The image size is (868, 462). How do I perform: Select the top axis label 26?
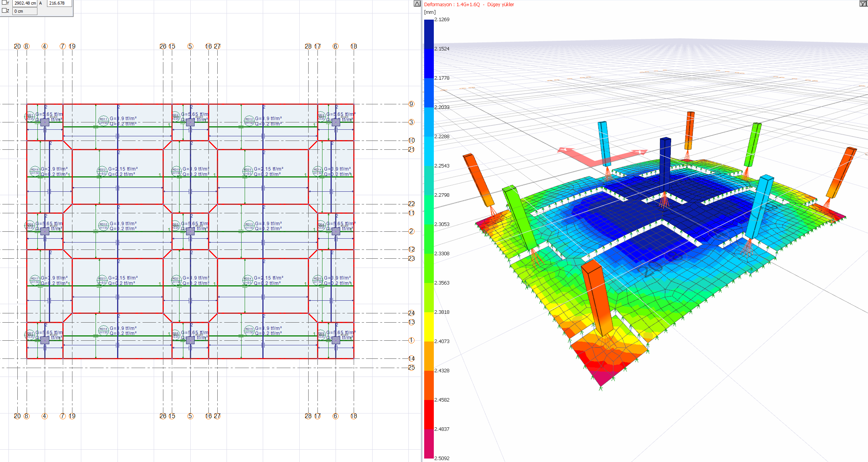coord(163,46)
